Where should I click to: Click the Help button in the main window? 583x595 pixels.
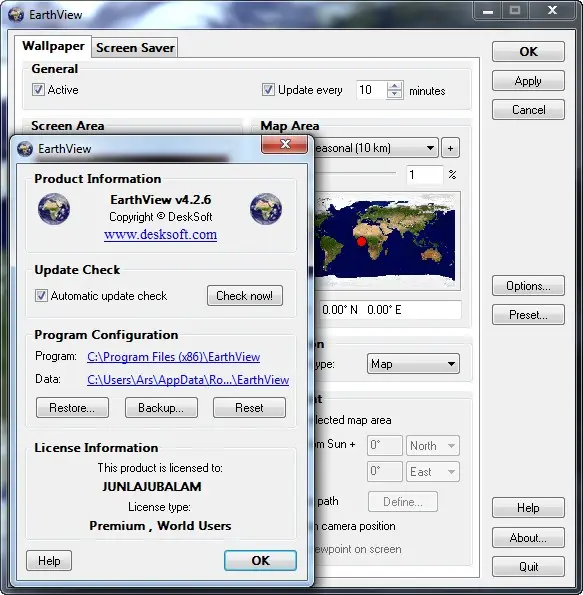point(528,508)
